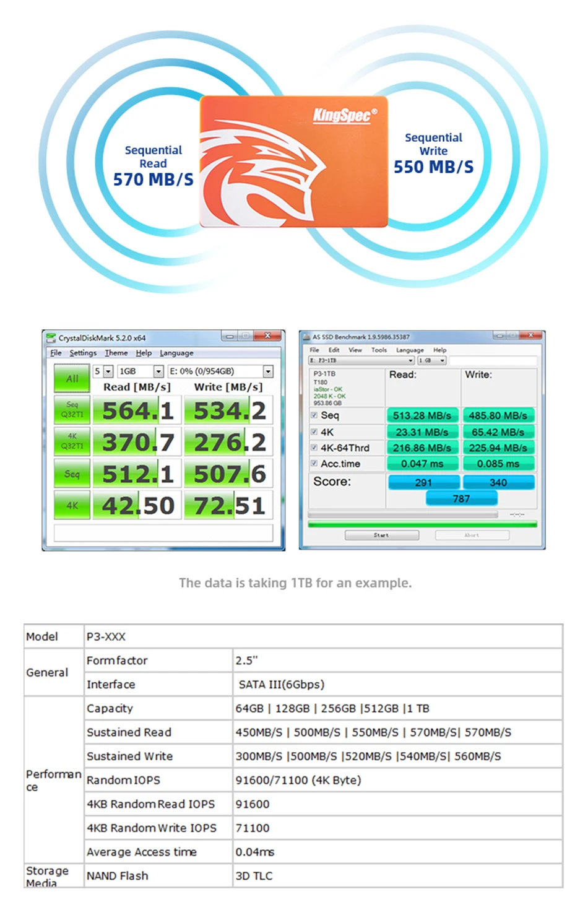Click the 370.7 4K Q32T1 read result
The height and width of the screenshot is (910, 588).
137,442
